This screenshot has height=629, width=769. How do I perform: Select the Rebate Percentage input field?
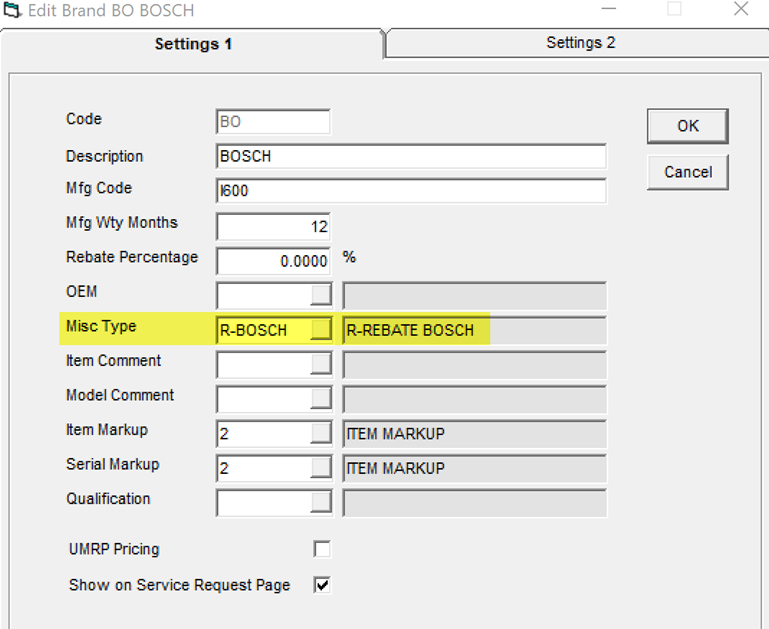click(x=272, y=261)
